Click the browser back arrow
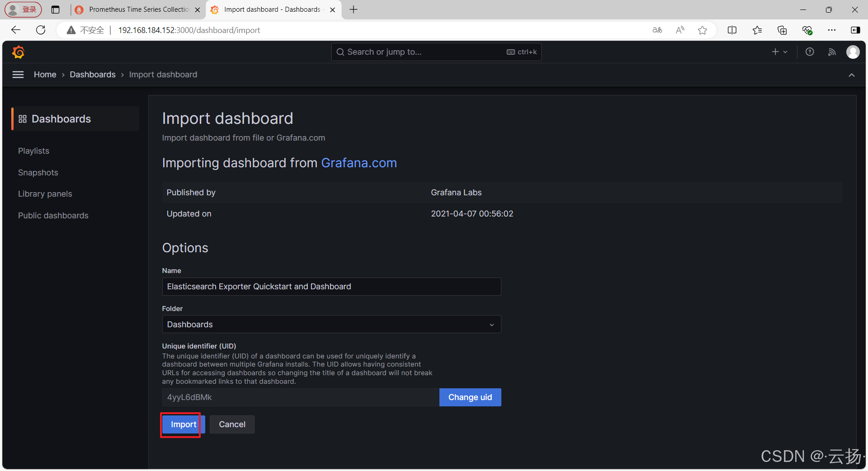The width and height of the screenshot is (868, 471). (x=16, y=30)
